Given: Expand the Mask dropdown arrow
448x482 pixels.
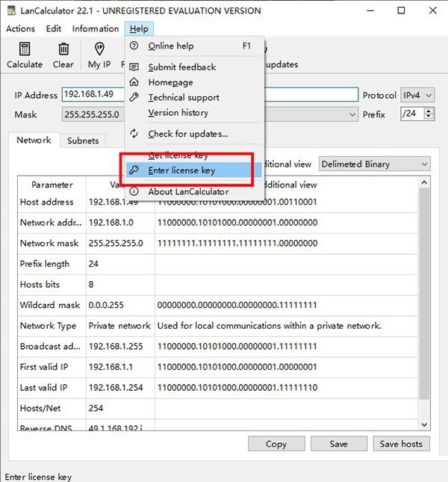Looking at the screenshot, I should 352,114.
